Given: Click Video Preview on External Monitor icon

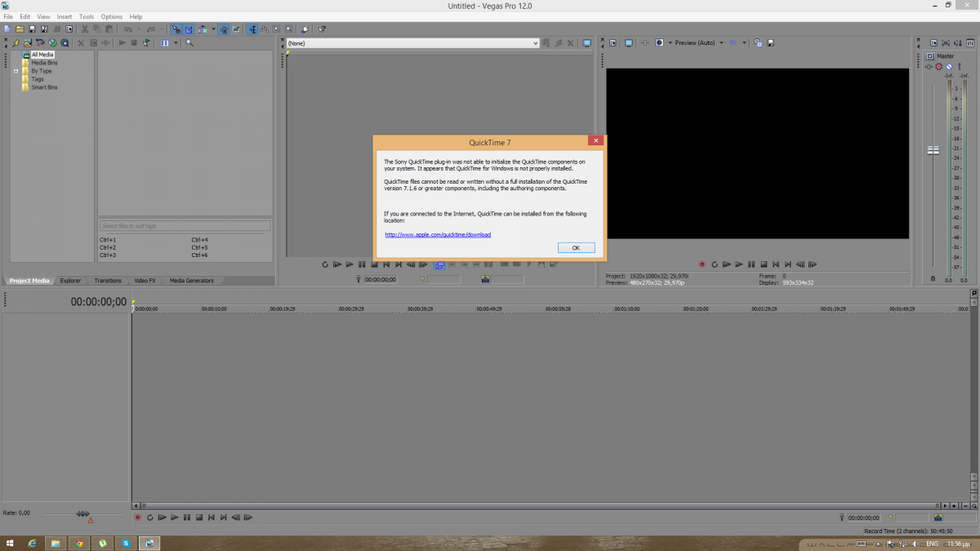Looking at the screenshot, I should point(629,42).
